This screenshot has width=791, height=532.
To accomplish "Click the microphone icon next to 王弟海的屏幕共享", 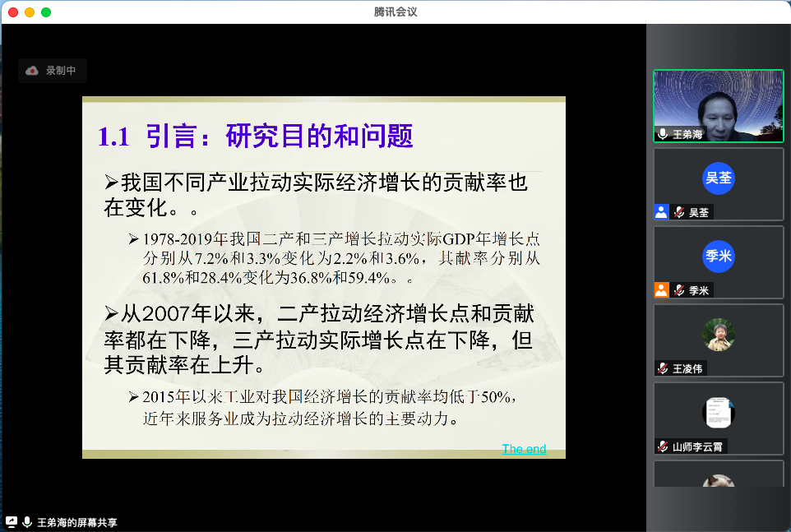I will (x=27, y=520).
